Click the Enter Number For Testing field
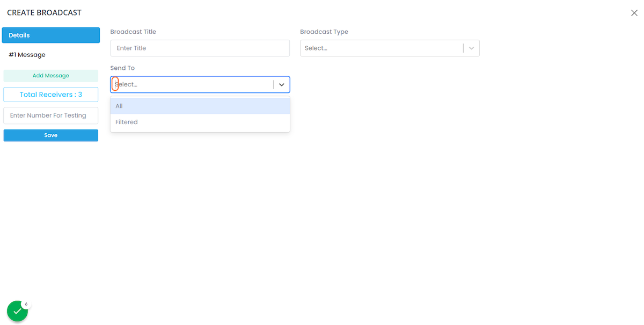 [51, 115]
